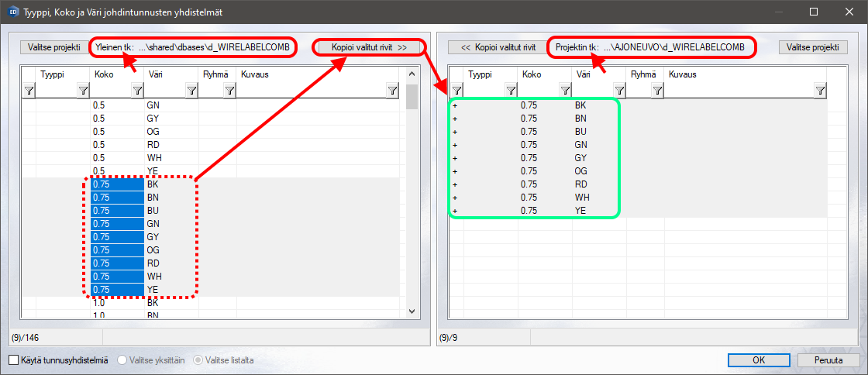Select the 0.75 BK row in left table
Image resolution: width=868 pixels, height=375 pixels.
tap(211, 184)
